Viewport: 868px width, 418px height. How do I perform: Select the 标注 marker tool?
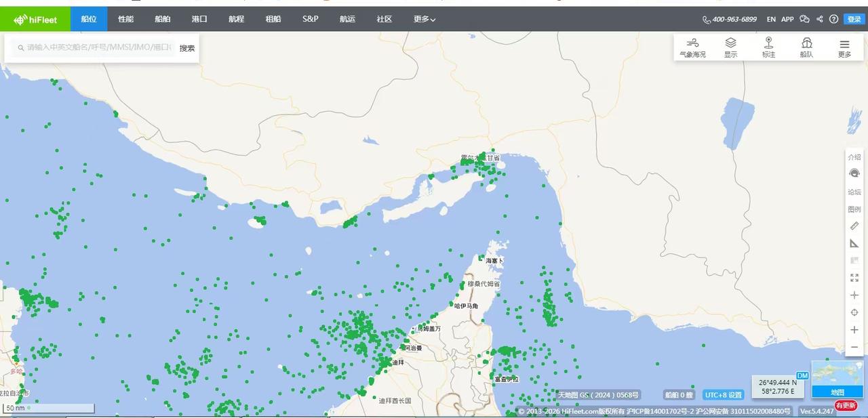tap(768, 47)
